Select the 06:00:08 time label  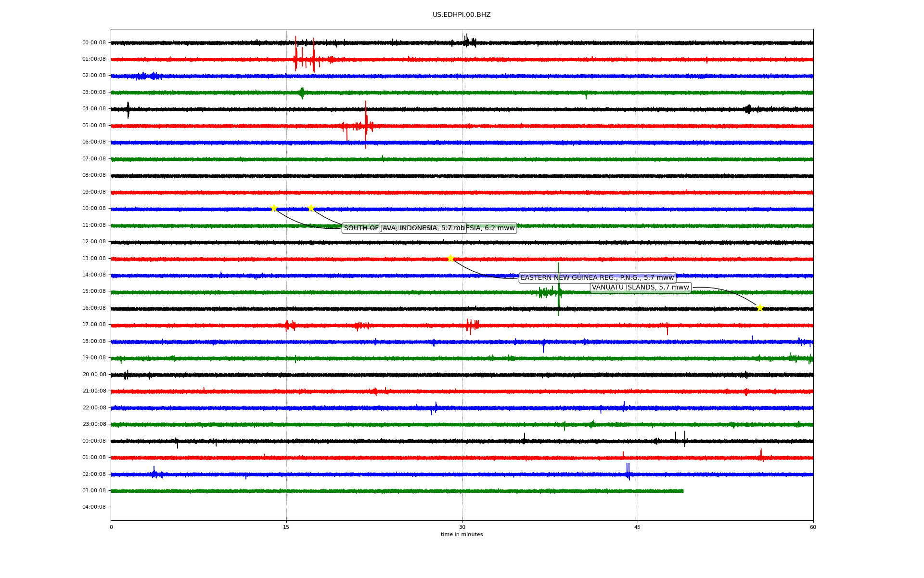94,142
